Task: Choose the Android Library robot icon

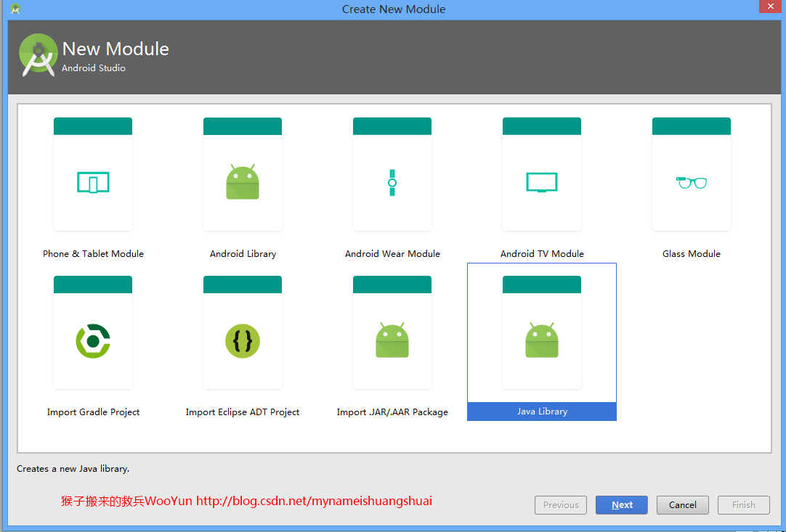Action: pos(243,181)
